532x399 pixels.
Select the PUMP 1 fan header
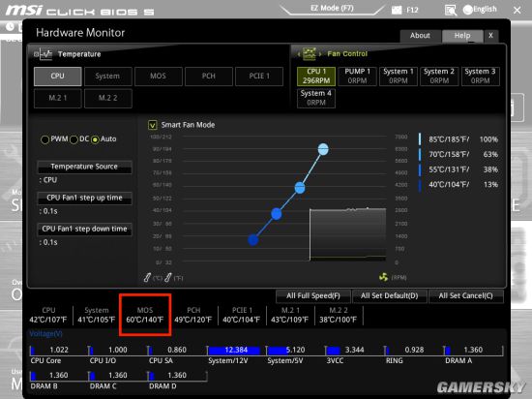pyautogui.click(x=357, y=77)
